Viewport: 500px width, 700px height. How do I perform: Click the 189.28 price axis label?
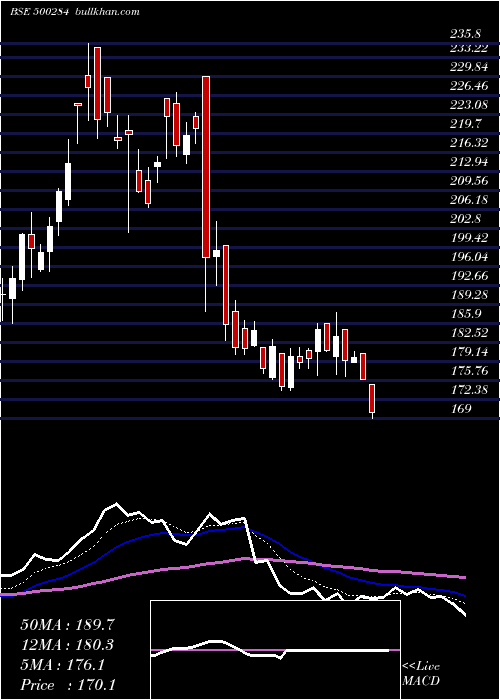tap(469, 295)
